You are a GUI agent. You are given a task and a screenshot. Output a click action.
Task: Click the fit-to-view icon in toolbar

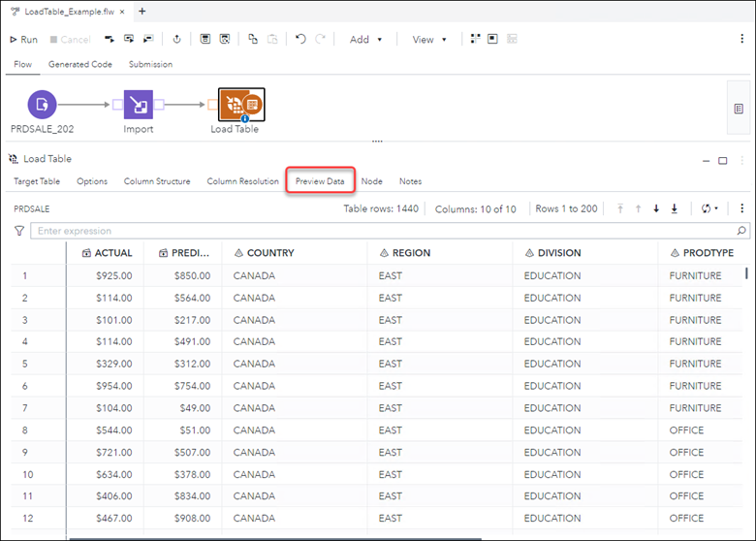tap(492, 39)
